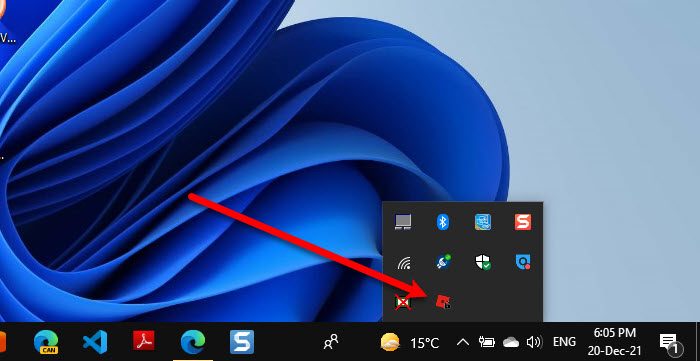The image size is (700, 361).
Task: Click the tray icon crossed out in red
Action: [403, 302]
